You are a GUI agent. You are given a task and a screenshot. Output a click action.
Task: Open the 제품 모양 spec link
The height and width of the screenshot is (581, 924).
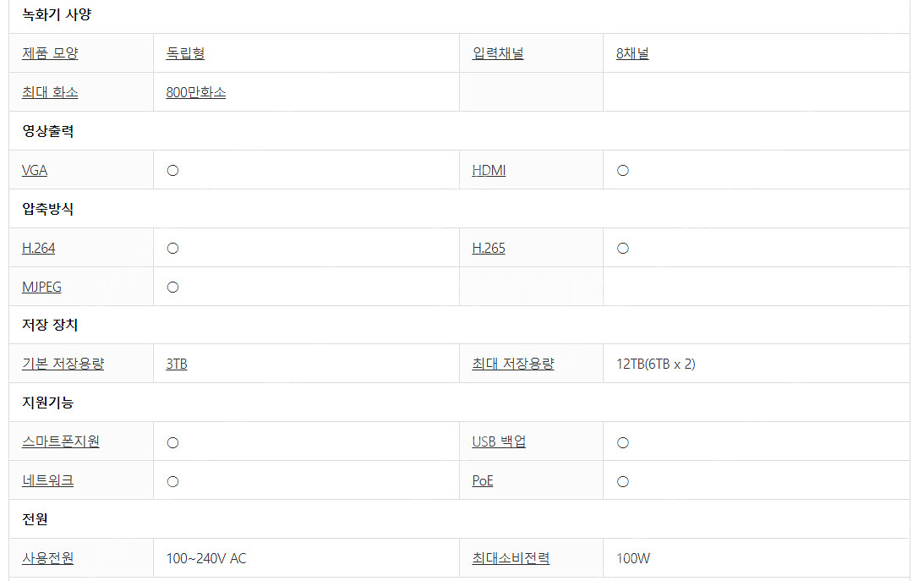50,53
